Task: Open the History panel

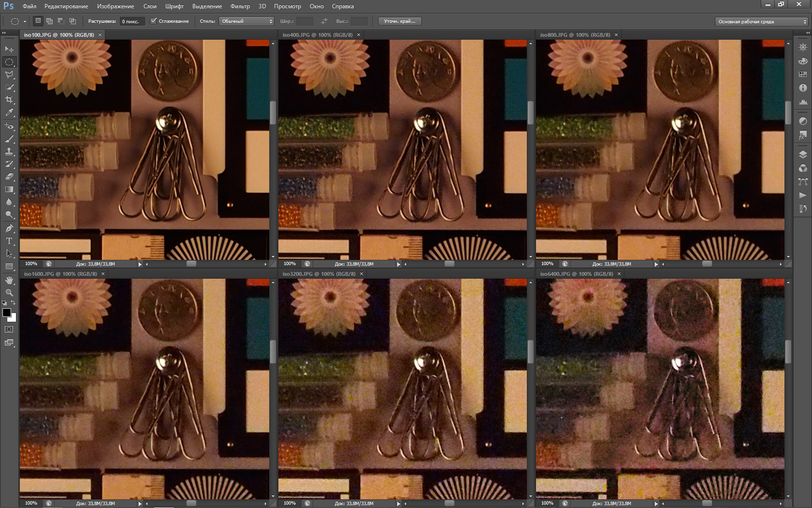Action: [x=803, y=209]
